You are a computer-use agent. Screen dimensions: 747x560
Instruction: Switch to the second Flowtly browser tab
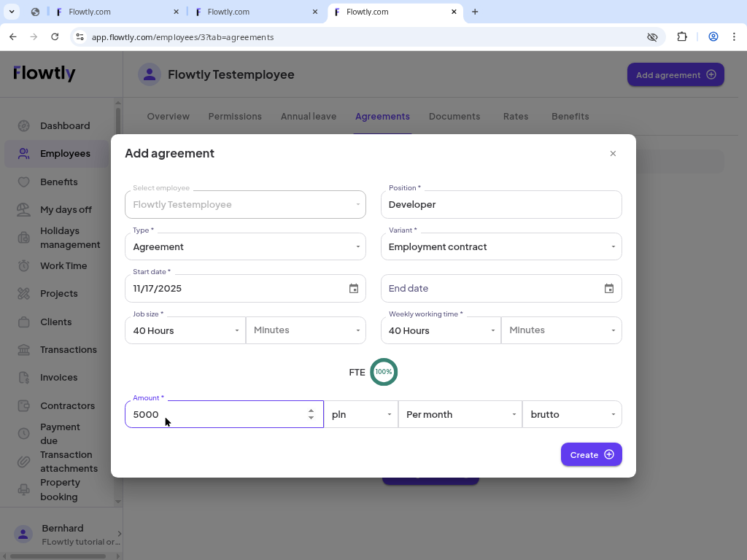tap(254, 12)
